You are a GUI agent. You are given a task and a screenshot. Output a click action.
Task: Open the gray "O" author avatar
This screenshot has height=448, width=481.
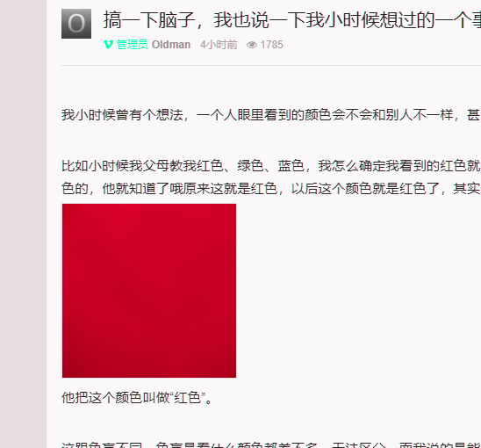click(x=76, y=24)
